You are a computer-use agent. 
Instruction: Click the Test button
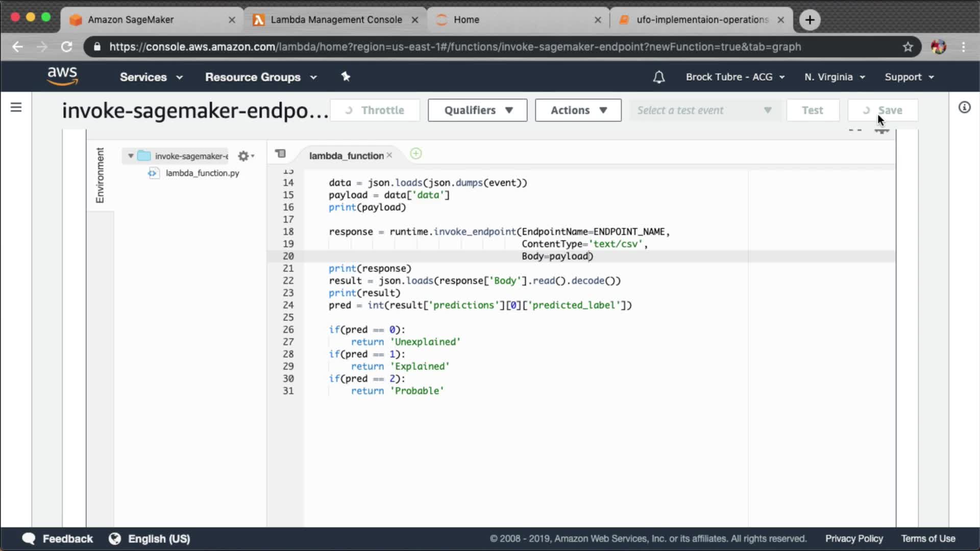[812, 110]
